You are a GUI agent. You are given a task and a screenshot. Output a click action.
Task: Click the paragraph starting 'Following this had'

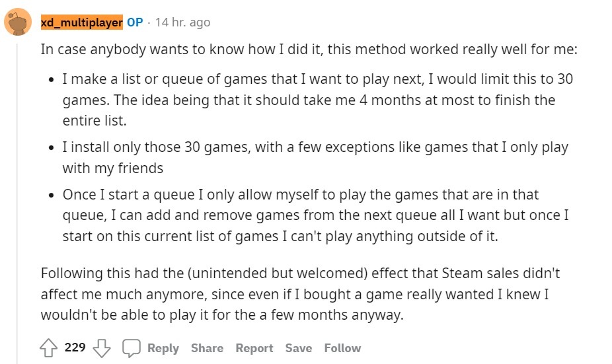[301, 293]
